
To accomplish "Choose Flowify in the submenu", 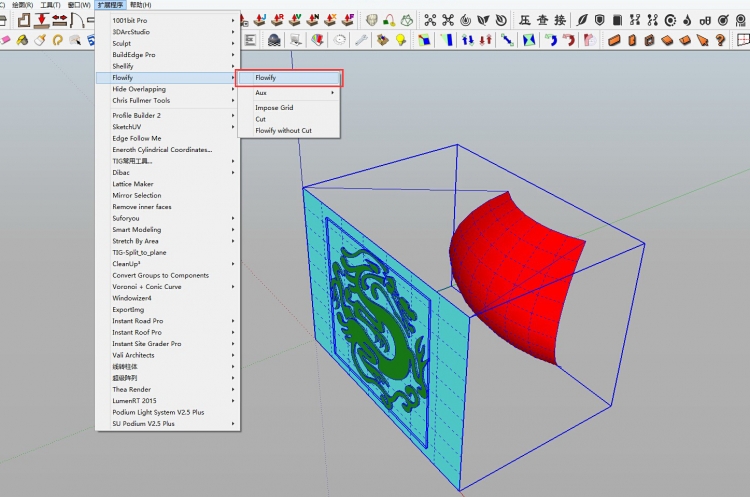I will (289, 77).
